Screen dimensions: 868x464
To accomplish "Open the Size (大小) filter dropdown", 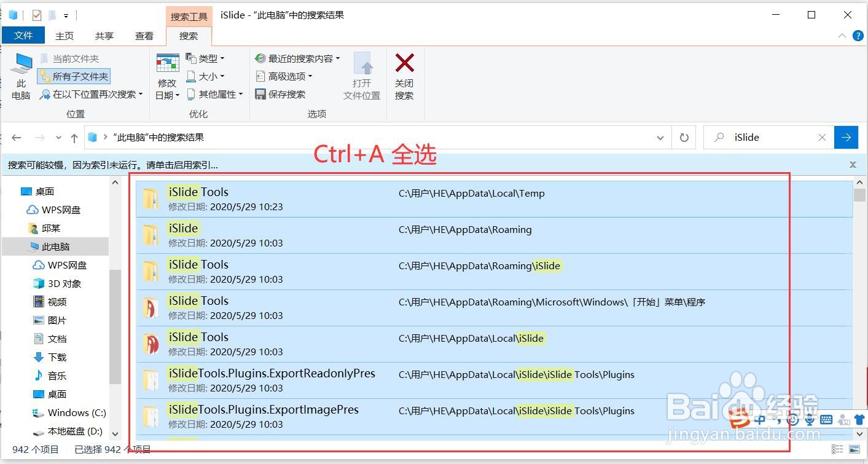I will coord(205,77).
